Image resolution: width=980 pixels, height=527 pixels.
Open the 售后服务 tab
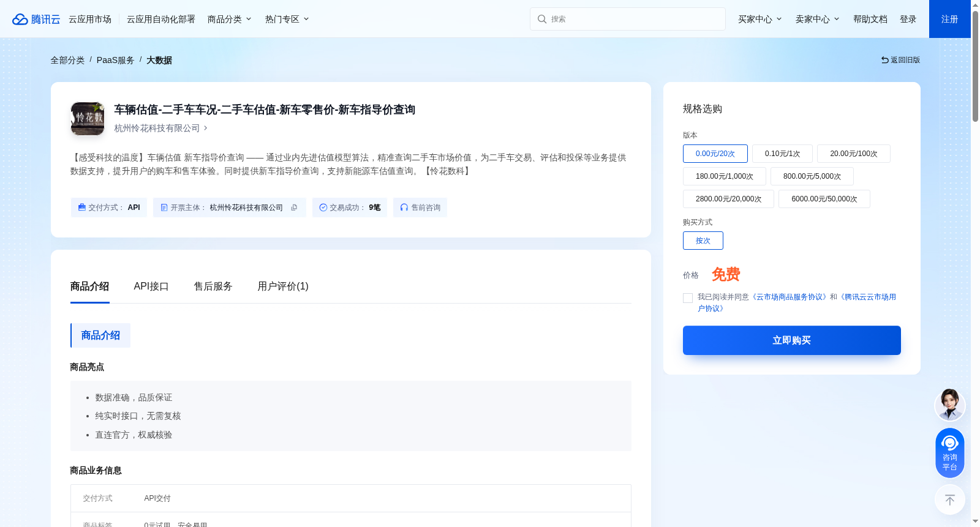pyautogui.click(x=213, y=286)
